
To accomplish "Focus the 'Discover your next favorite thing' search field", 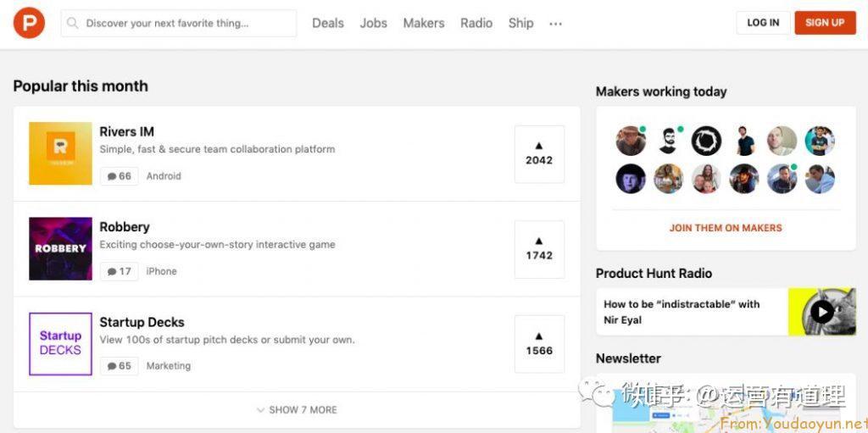I will coord(178,23).
